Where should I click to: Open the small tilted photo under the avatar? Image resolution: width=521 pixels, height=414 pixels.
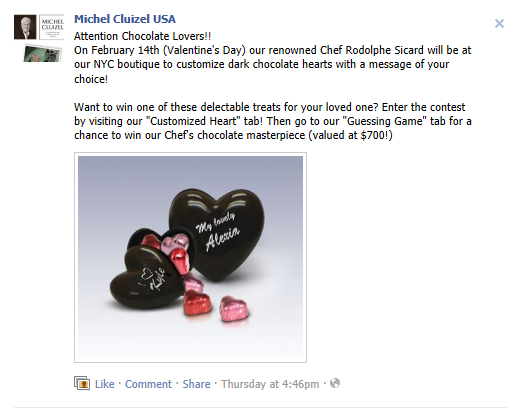(x=42, y=54)
